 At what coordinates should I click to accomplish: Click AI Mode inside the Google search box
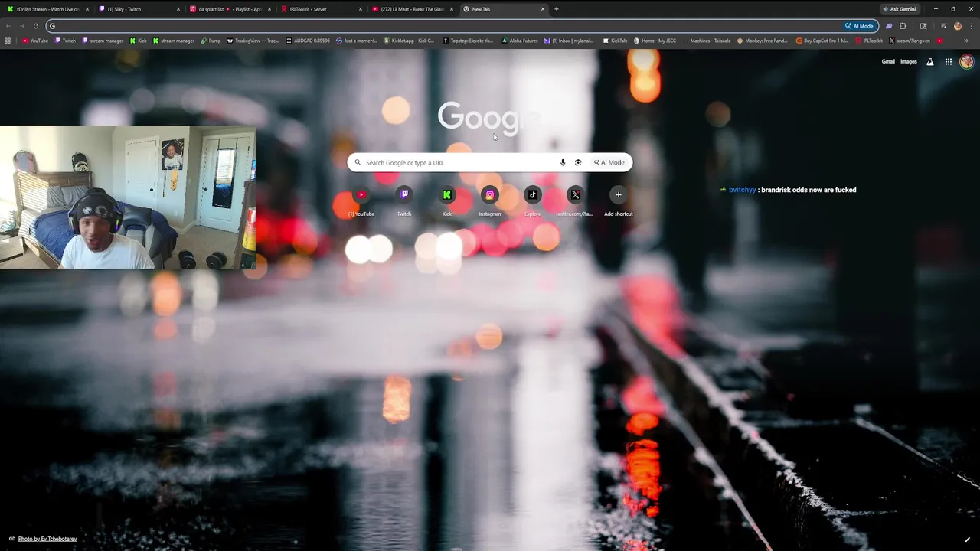click(x=609, y=162)
